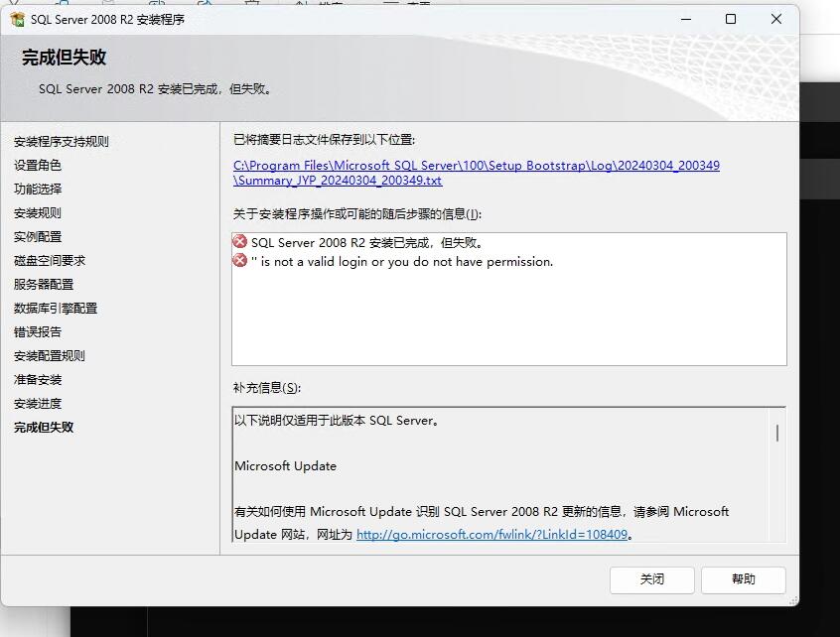Viewport: 840px width, 637px height.
Task: Click the supplementary information scrollbar thumb
Action: point(776,433)
